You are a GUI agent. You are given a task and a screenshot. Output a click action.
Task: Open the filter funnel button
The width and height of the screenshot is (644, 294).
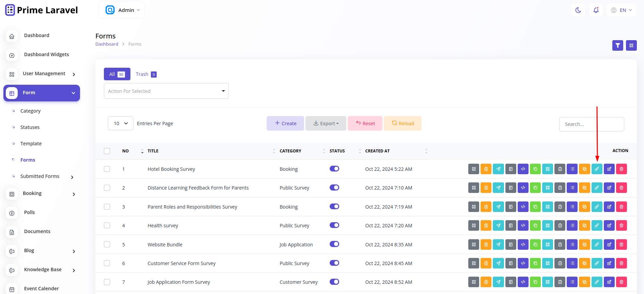point(618,45)
